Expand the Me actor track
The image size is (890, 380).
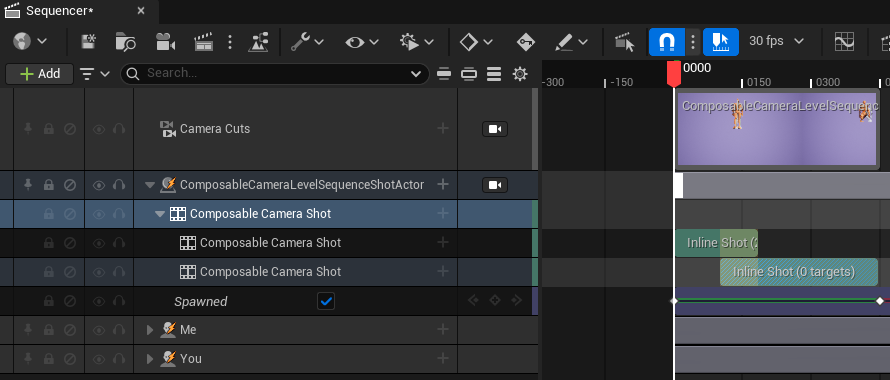[150, 330]
